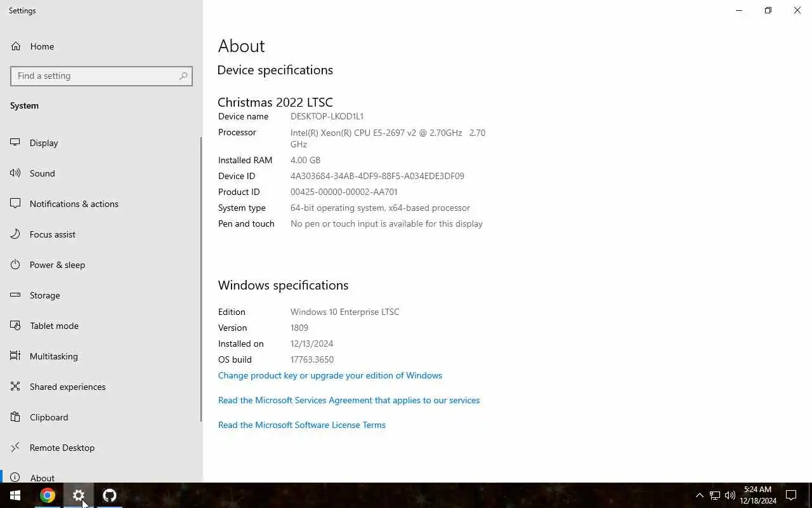Viewport: 812px width, 508px height.
Task: Click the Tablet mode icon
Action: point(15,326)
